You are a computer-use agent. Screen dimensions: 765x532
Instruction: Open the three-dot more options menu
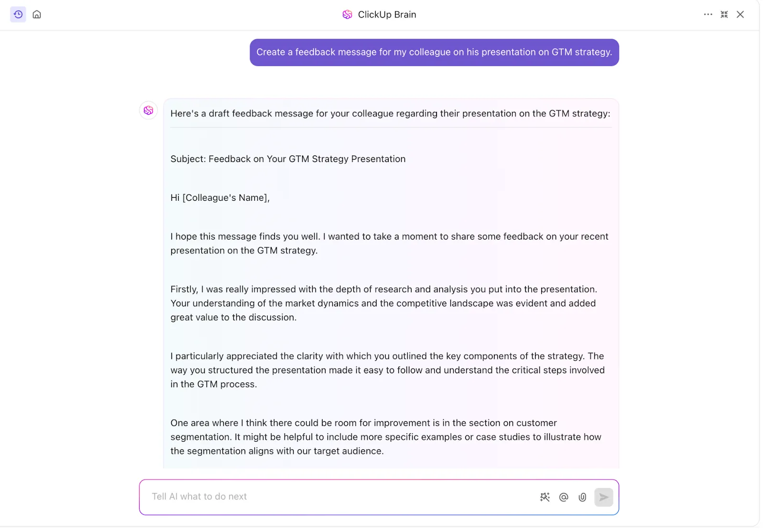point(708,14)
